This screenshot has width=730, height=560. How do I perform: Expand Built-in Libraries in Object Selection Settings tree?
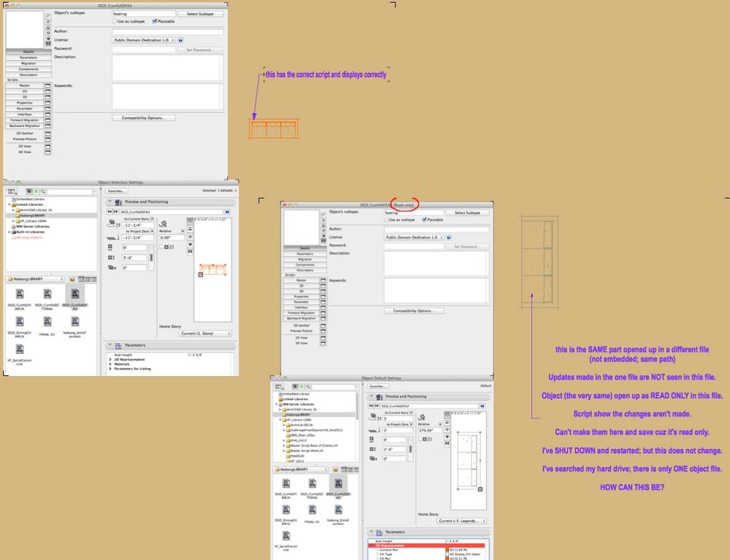(x=9, y=232)
